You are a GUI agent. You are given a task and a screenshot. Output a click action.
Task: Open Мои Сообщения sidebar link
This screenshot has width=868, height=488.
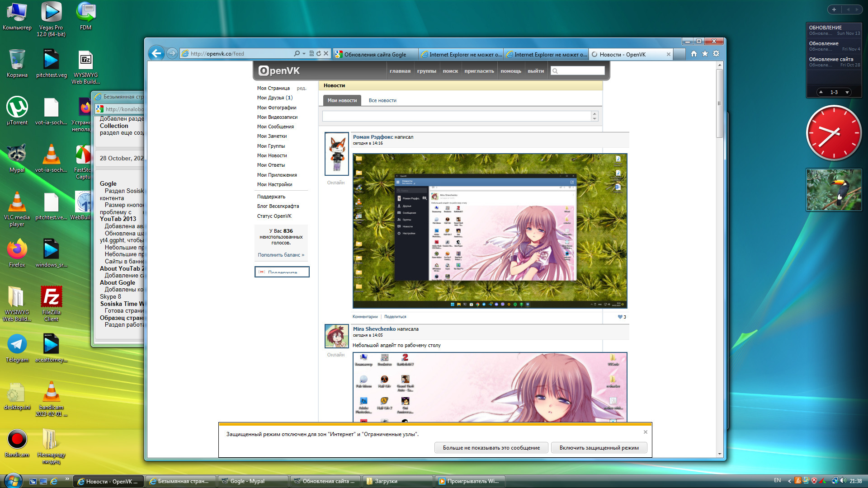coord(275,127)
